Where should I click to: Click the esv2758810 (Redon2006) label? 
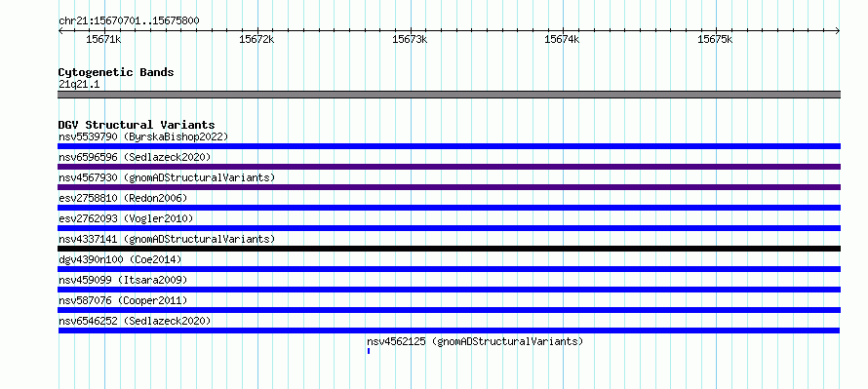124,198
